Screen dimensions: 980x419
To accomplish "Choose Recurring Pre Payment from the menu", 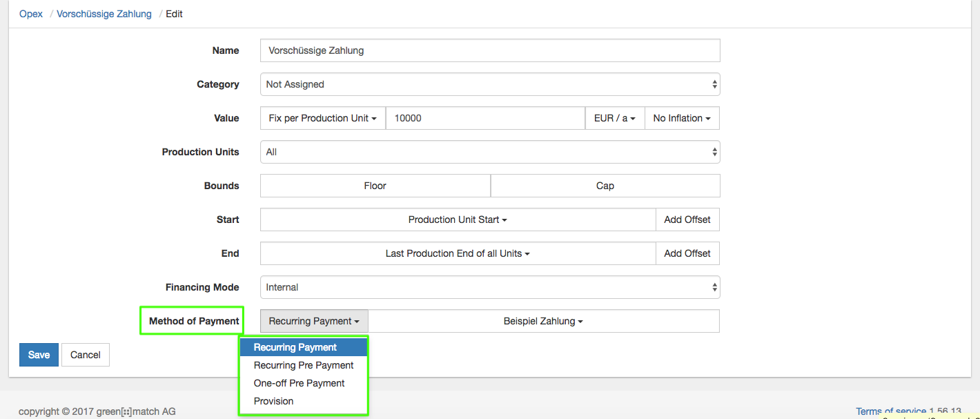I will (304, 365).
